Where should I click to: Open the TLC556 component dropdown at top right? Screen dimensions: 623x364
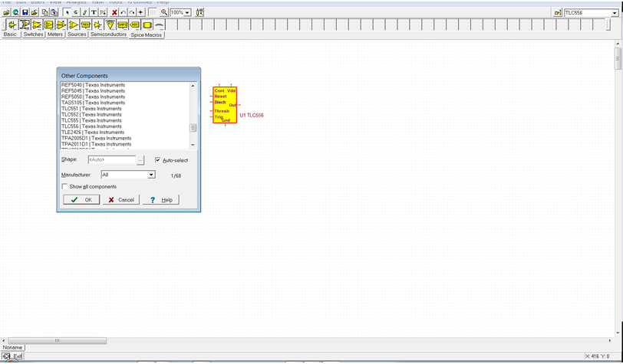(x=615, y=13)
